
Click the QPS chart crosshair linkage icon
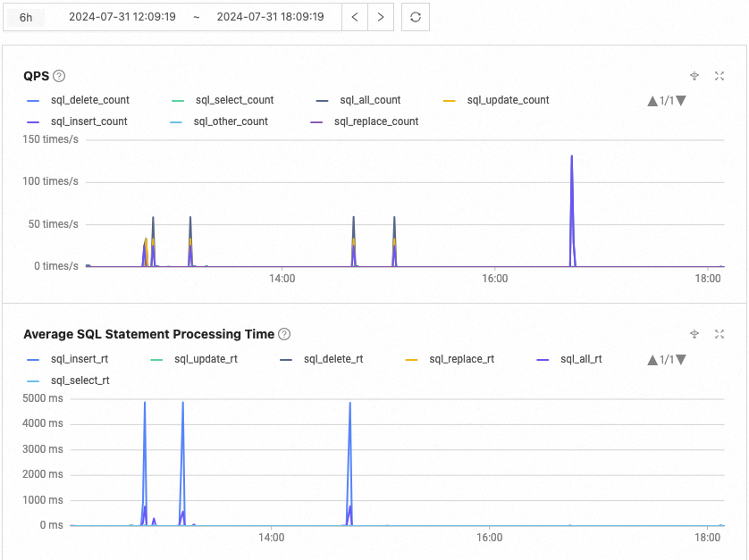694,75
